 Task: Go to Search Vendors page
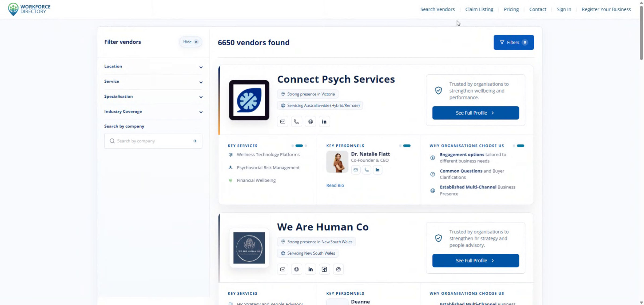click(437, 9)
